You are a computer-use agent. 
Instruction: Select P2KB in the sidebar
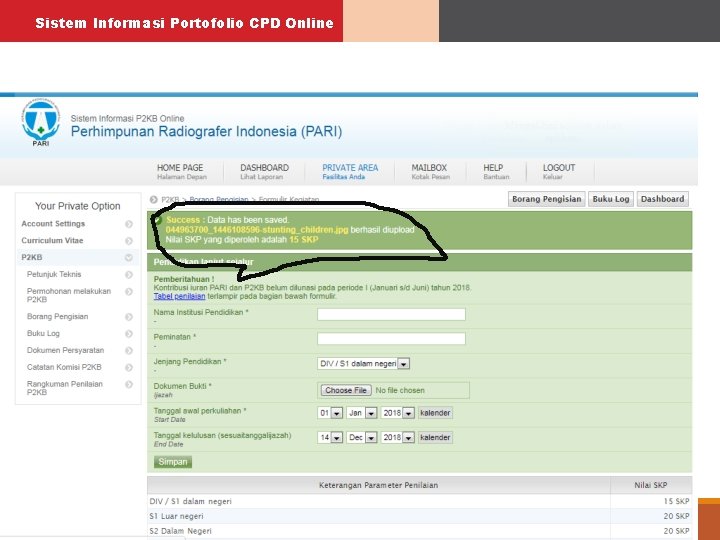(32, 258)
